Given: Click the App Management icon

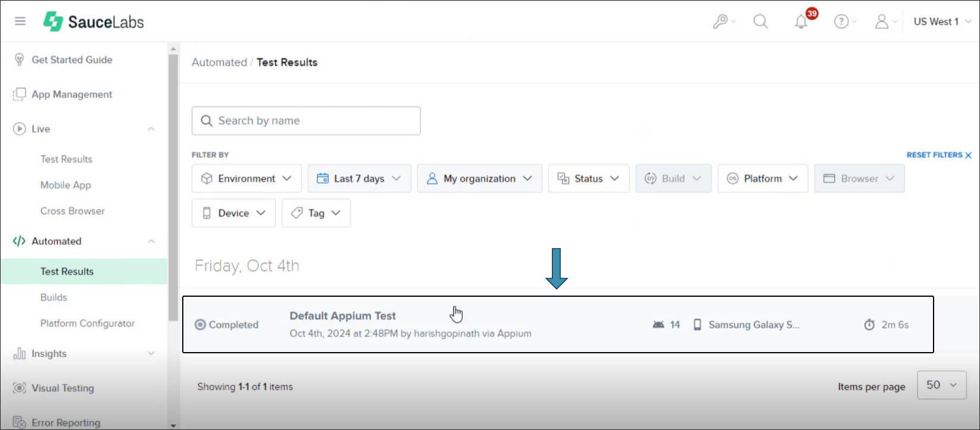Looking at the screenshot, I should [19, 94].
